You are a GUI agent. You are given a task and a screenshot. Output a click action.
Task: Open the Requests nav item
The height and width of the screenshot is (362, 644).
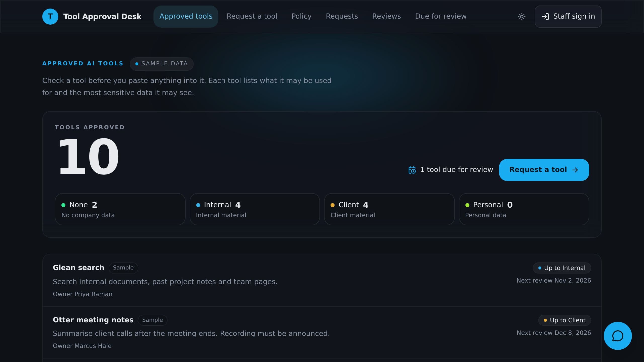(x=342, y=17)
